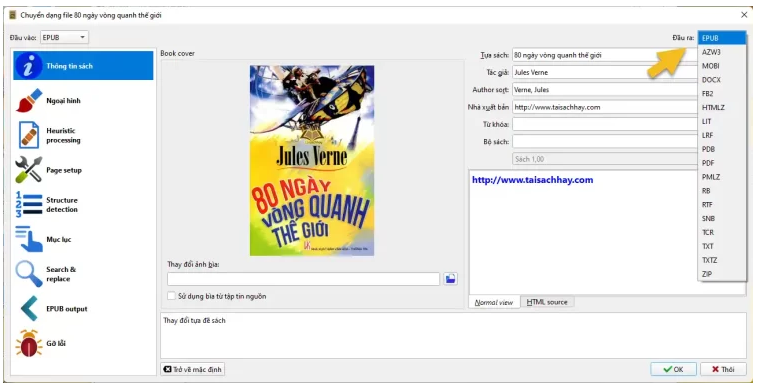Open the Structure detection list icon
757x385 pixels.
tap(29, 204)
